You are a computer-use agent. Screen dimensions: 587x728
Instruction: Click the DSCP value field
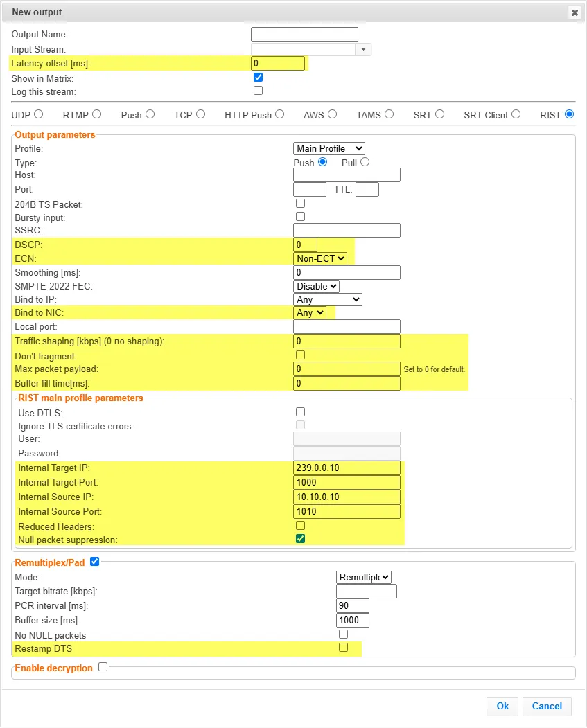click(305, 245)
